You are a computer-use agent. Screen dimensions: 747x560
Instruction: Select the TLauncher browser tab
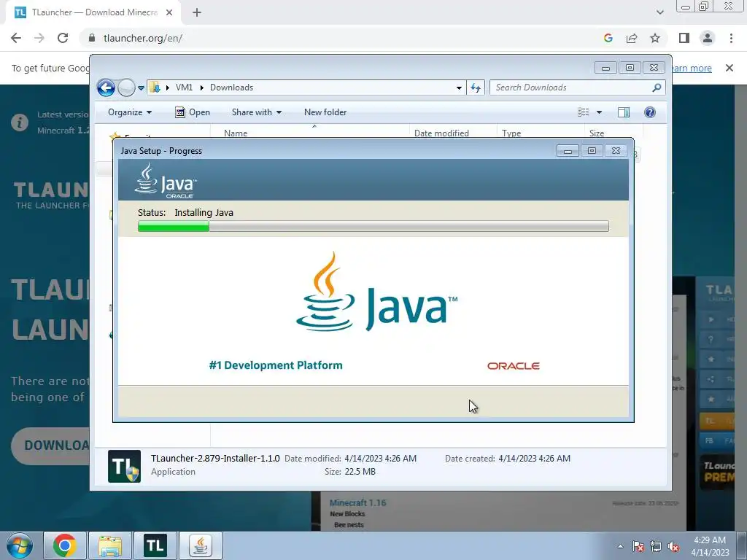coord(93,12)
